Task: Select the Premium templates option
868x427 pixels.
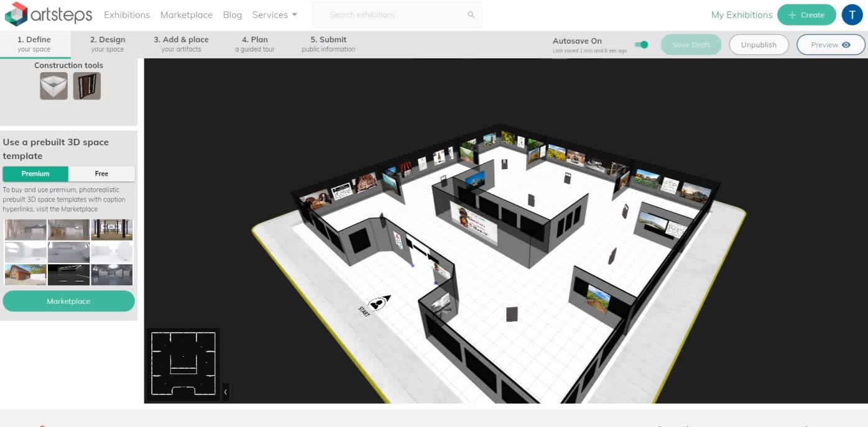Action: click(x=35, y=173)
